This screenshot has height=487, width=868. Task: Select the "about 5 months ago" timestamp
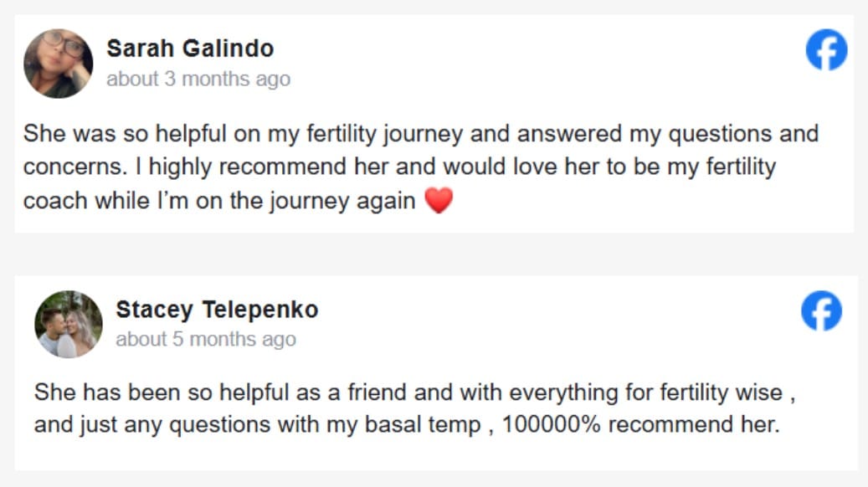tap(206, 340)
